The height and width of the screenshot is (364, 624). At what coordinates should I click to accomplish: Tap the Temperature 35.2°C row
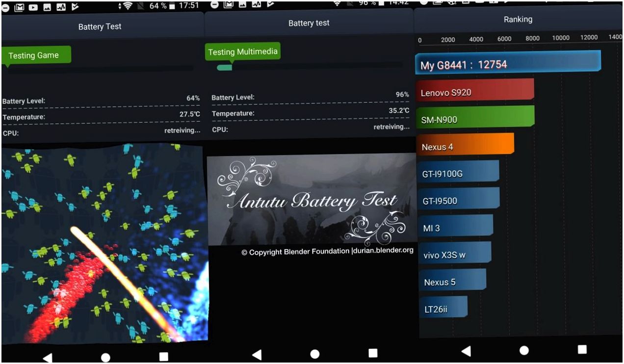311,112
